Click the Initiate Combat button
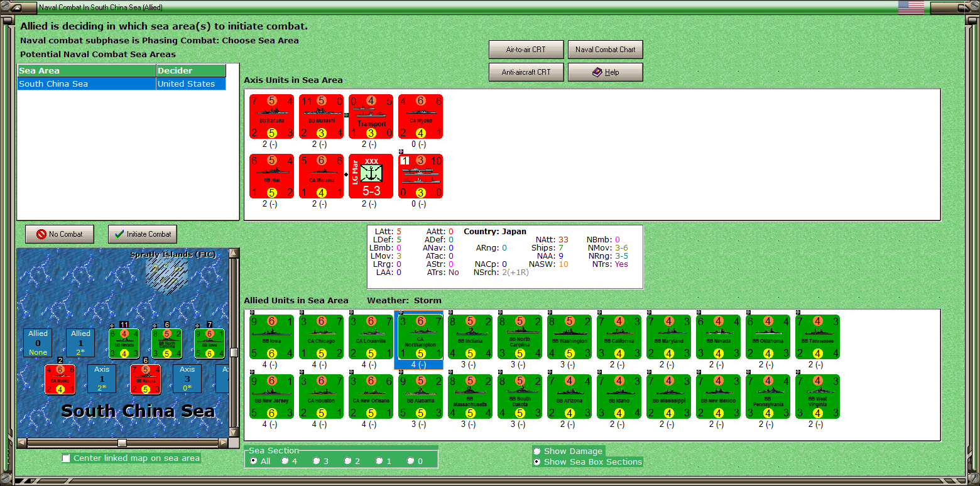This screenshot has width=980, height=486. pos(143,234)
